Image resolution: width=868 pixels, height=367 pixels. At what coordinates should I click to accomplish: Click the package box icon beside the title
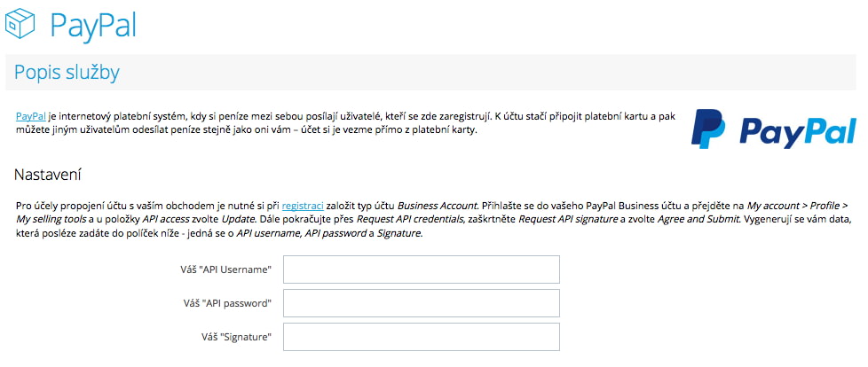pyautogui.click(x=20, y=23)
